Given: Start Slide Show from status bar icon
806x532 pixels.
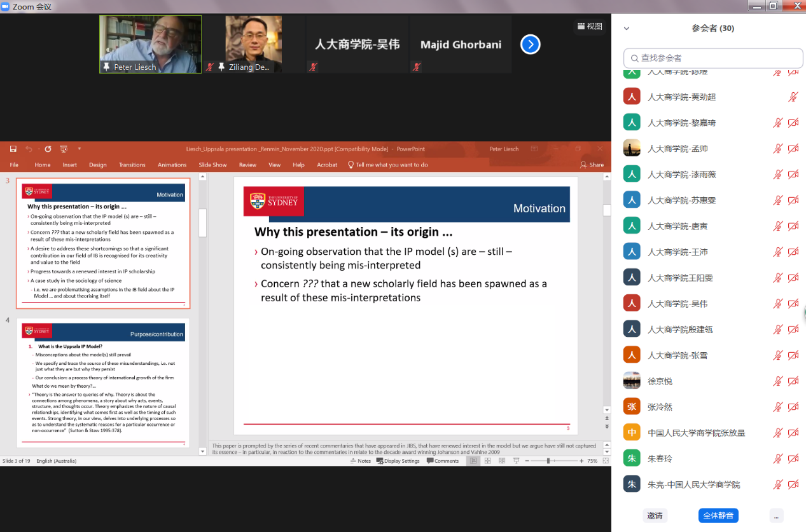Looking at the screenshot, I should pyautogui.click(x=516, y=461).
